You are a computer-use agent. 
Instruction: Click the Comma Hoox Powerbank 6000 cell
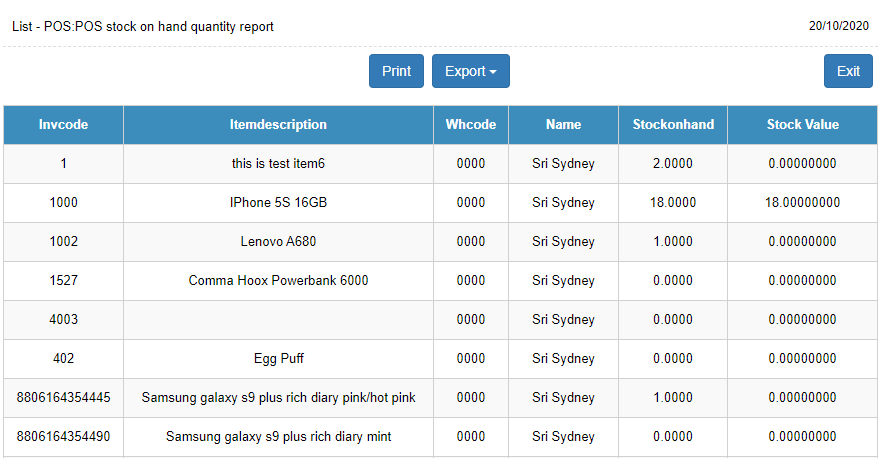click(x=278, y=281)
